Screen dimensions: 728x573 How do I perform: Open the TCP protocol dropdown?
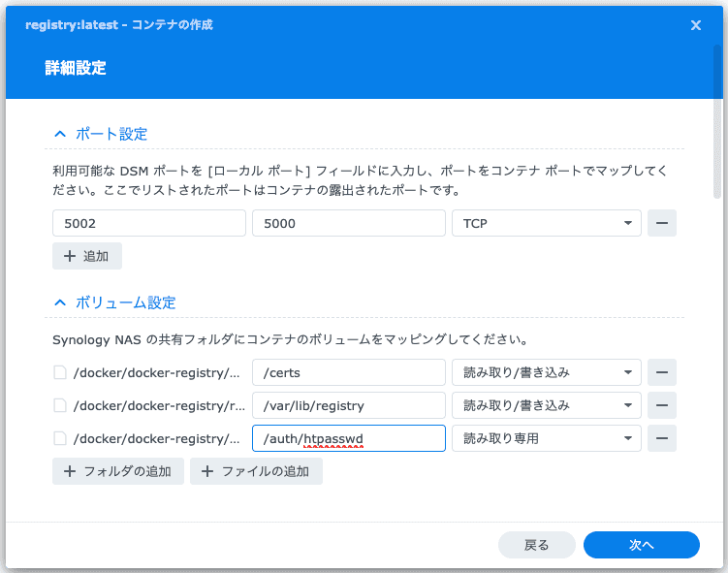[546, 223]
